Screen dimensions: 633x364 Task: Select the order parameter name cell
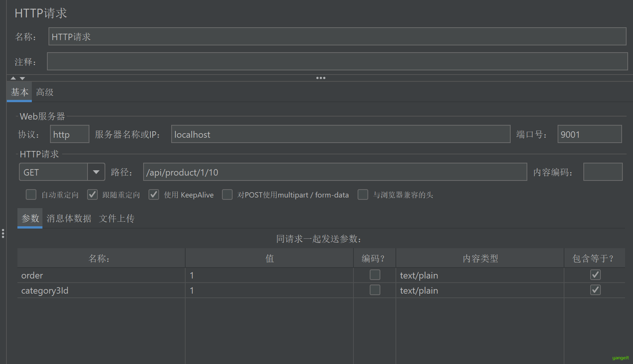pos(101,275)
